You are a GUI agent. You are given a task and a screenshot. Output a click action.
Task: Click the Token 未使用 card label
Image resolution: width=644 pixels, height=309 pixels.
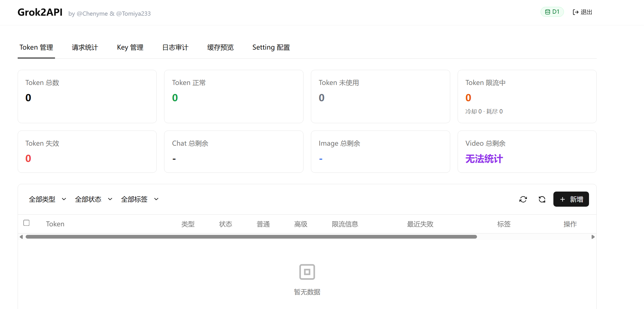[339, 83]
